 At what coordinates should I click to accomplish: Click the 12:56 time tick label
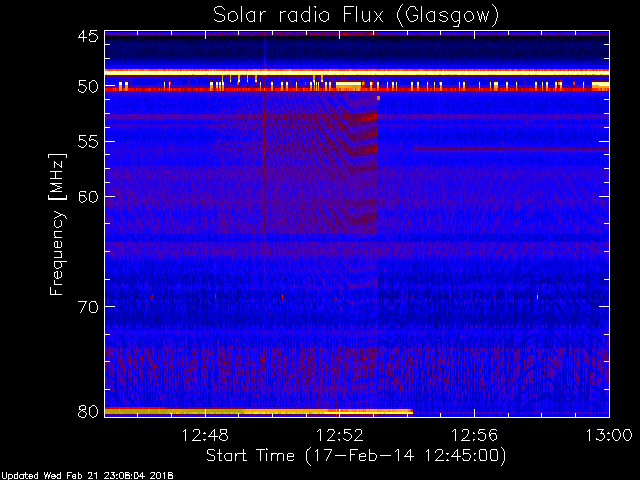pos(474,436)
